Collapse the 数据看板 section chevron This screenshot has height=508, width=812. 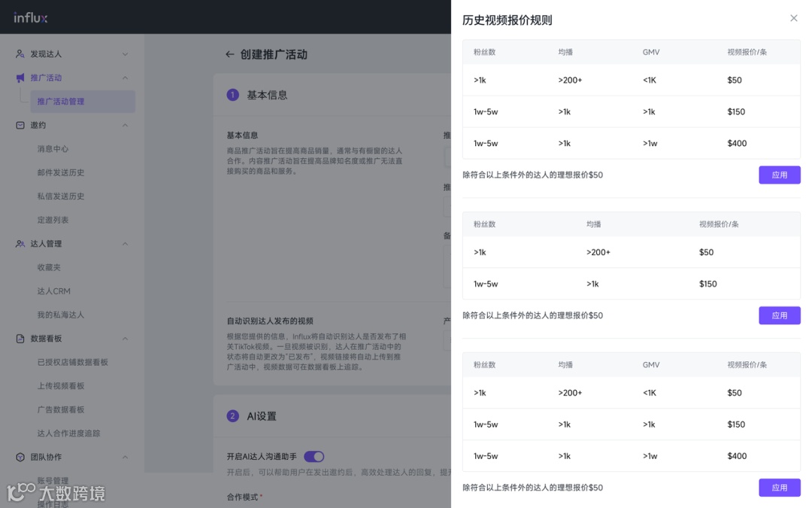[125, 339]
